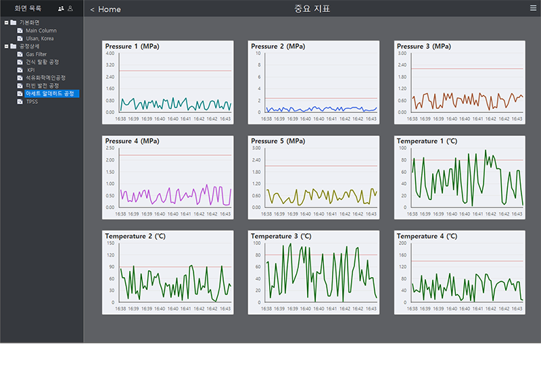Click the Pressure 5 (MPa) title text
Viewport: 541px width, 392px height.
[x=278, y=141]
